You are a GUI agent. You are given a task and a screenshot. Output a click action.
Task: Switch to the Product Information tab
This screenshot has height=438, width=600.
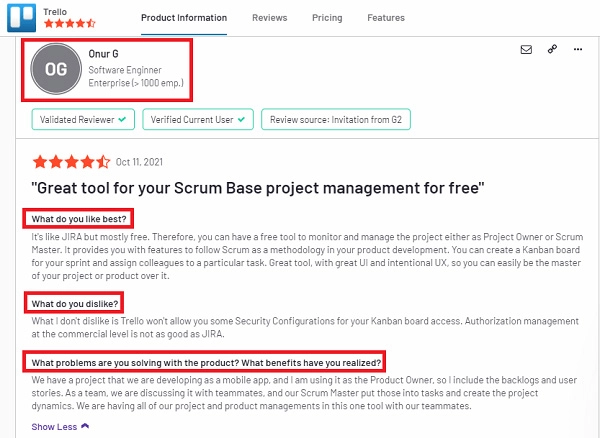click(184, 18)
